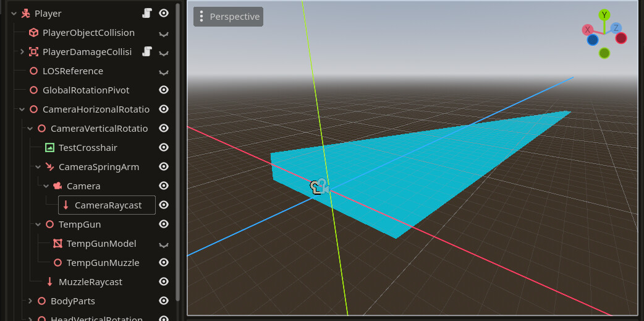The height and width of the screenshot is (321, 644).
Task: Select the GlobalRotationPivot label
Action: click(x=86, y=90)
